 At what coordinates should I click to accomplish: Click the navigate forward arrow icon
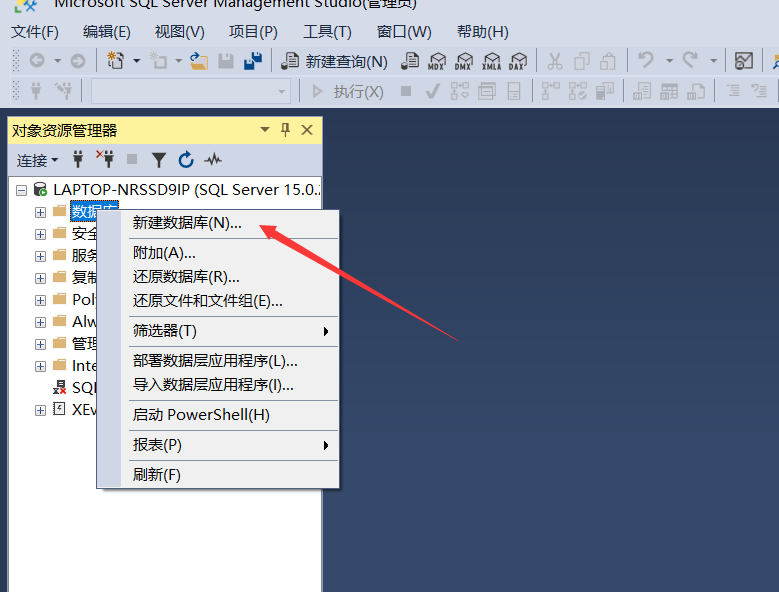click(78, 61)
